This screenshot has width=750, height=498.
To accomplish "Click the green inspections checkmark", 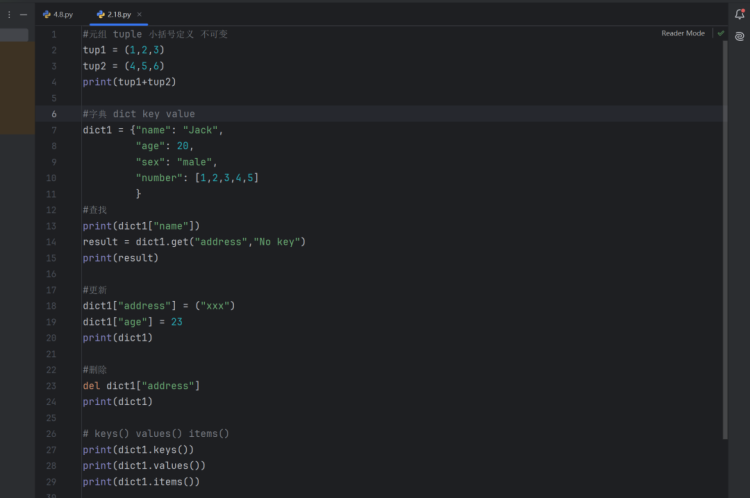I will coord(720,33).
